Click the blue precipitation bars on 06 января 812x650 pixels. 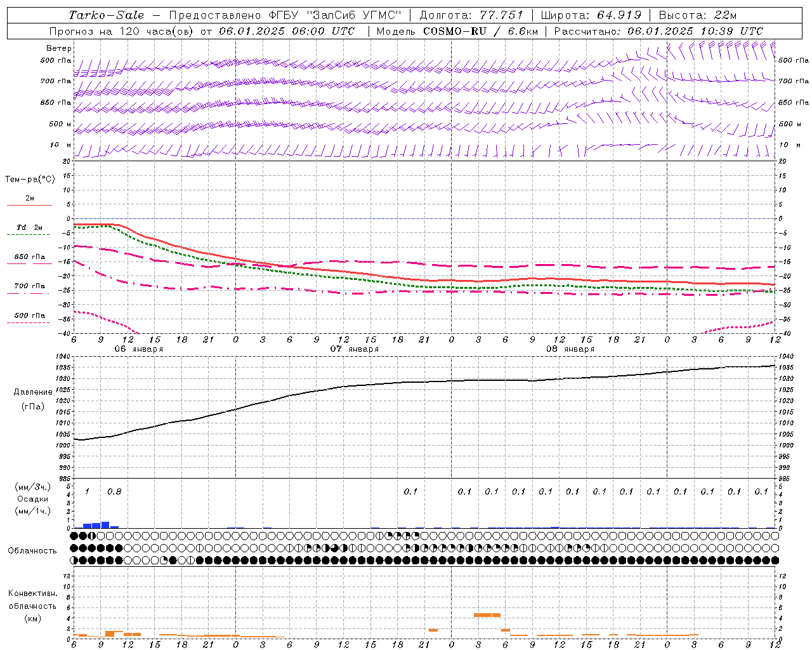tap(101, 525)
